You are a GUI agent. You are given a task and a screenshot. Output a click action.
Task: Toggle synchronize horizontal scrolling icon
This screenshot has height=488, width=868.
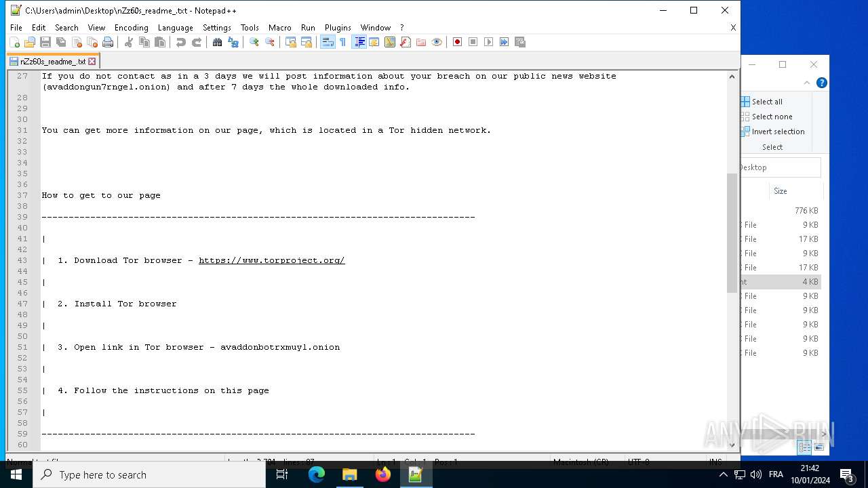coord(307,42)
